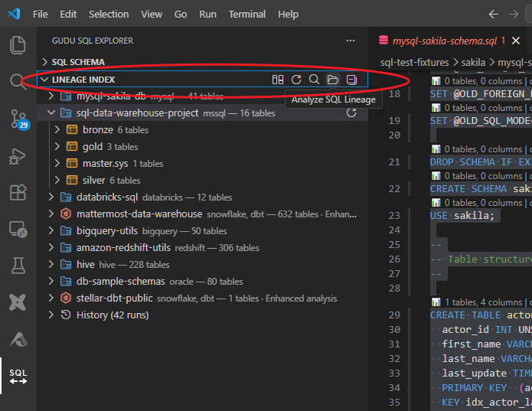Open the Azure-style triangular icon view
Image resolution: width=532 pixels, height=411 pixels.
coord(18,339)
